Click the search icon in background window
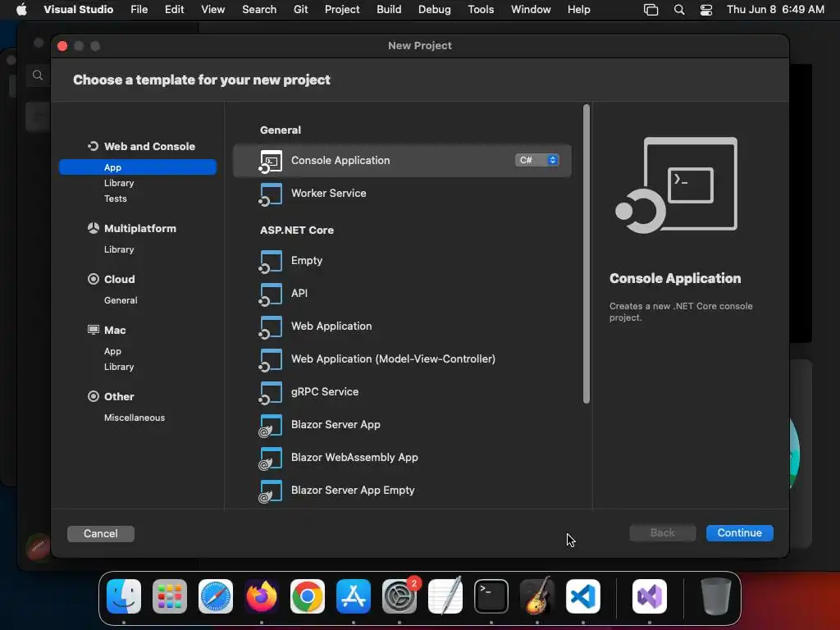The image size is (840, 630). (38, 75)
